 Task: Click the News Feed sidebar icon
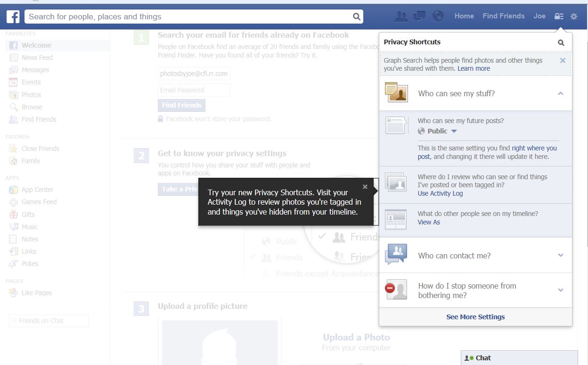pyautogui.click(x=14, y=58)
